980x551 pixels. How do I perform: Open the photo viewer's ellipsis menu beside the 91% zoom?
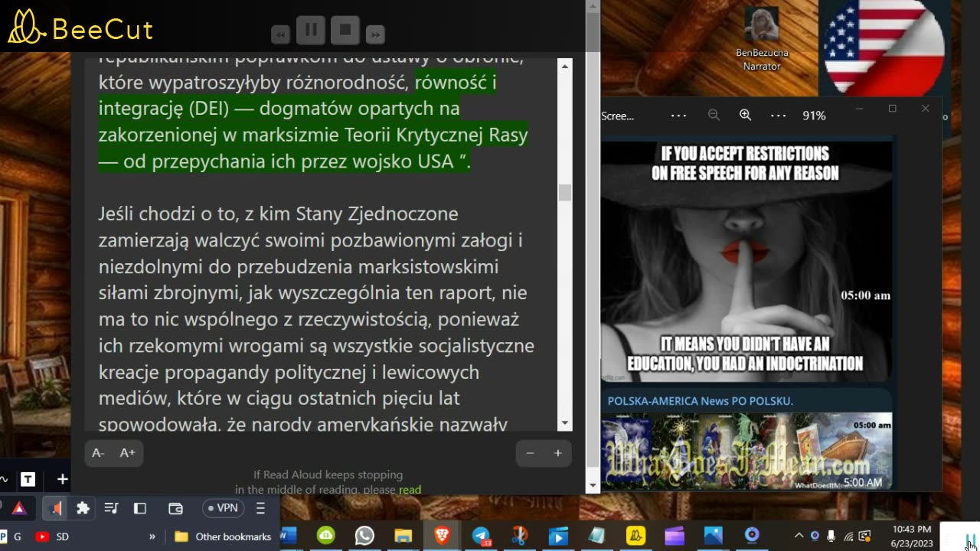(778, 116)
